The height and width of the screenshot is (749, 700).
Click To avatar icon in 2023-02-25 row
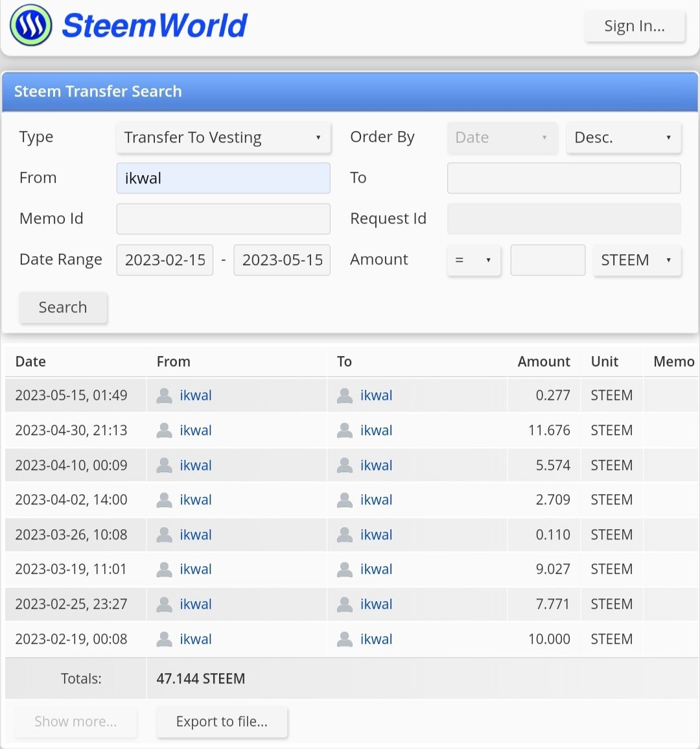(345, 604)
